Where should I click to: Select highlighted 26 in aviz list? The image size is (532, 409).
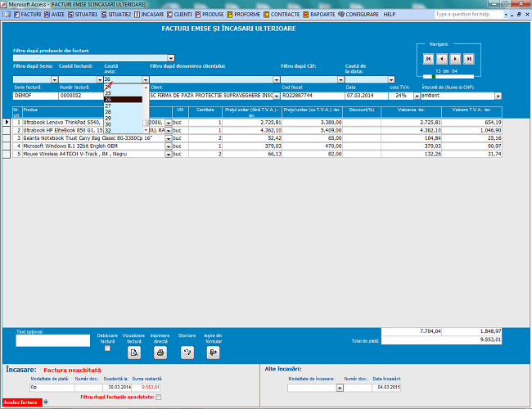pyautogui.click(x=123, y=100)
